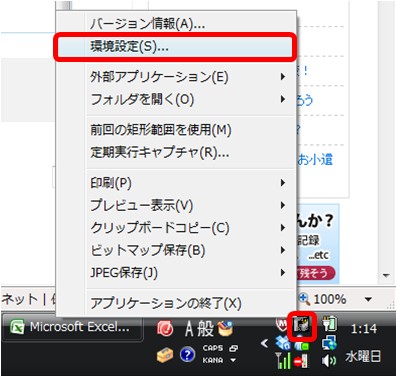Click the IME input mode A indicator

click(189, 329)
